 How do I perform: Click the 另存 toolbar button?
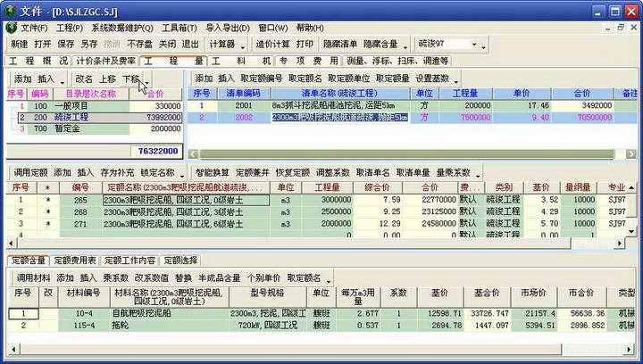click(x=89, y=44)
